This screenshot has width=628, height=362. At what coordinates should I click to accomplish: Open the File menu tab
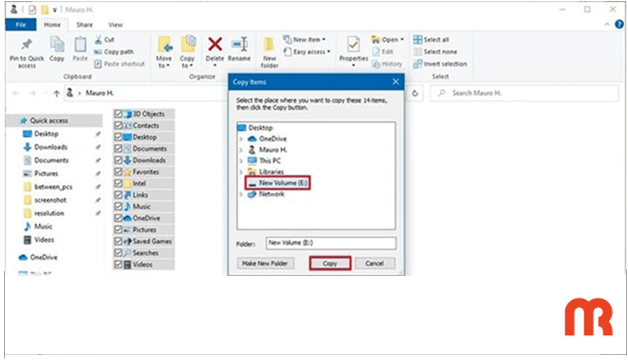[x=20, y=24]
